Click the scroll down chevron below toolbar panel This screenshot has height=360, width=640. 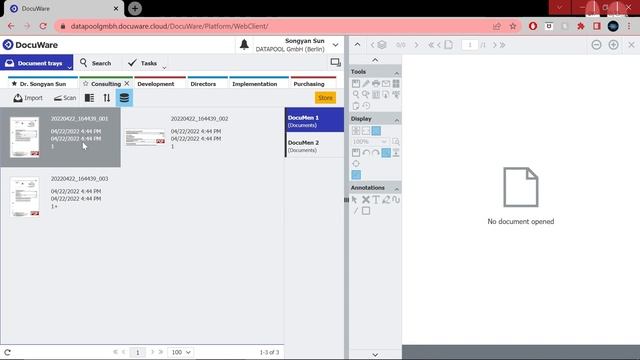click(x=375, y=355)
